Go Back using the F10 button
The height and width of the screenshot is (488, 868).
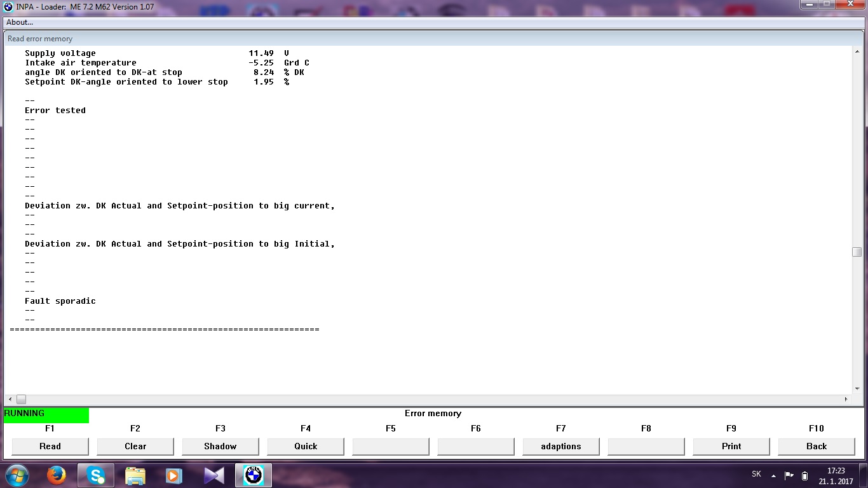point(817,446)
